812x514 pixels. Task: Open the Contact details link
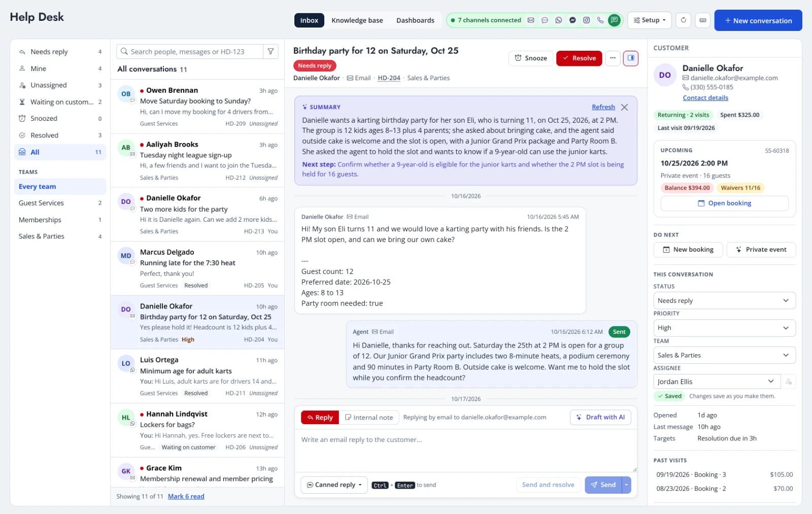coord(705,98)
